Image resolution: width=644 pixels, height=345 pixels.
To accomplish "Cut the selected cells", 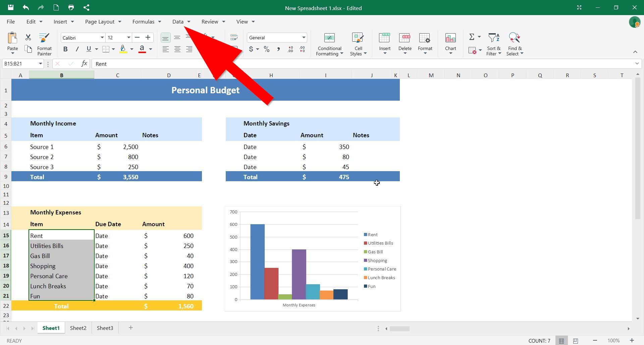I will (x=28, y=37).
